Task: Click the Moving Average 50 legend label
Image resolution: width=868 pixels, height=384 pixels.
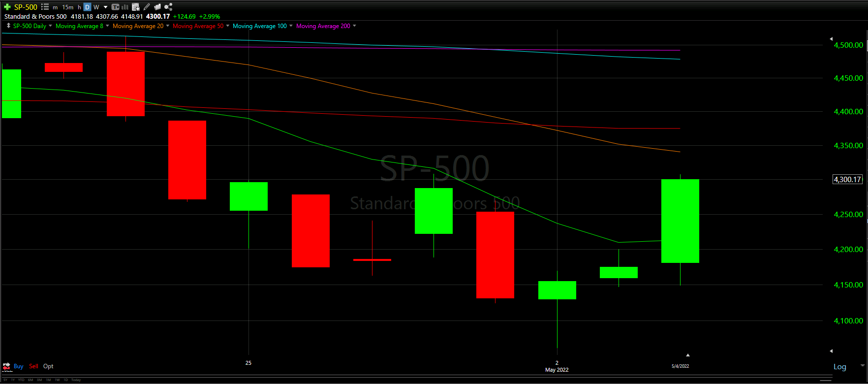Action: 198,26
